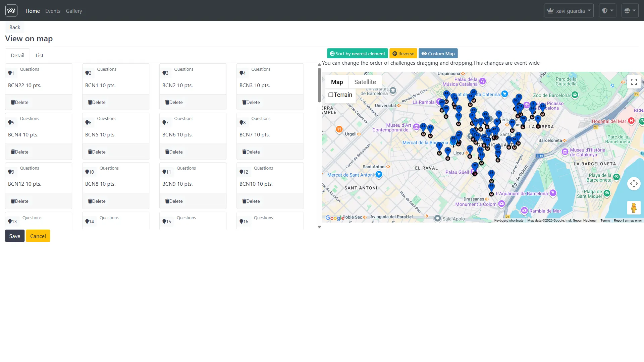Open map camera controls icon
The height and width of the screenshot is (362, 644).
coord(634,184)
